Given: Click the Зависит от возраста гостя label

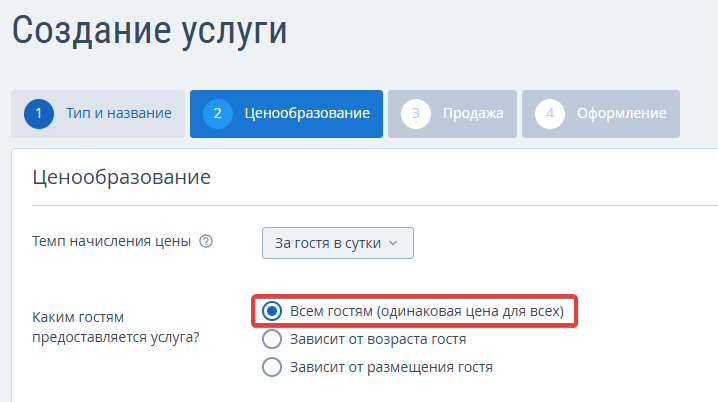Looking at the screenshot, I should click(x=378, y=339).
